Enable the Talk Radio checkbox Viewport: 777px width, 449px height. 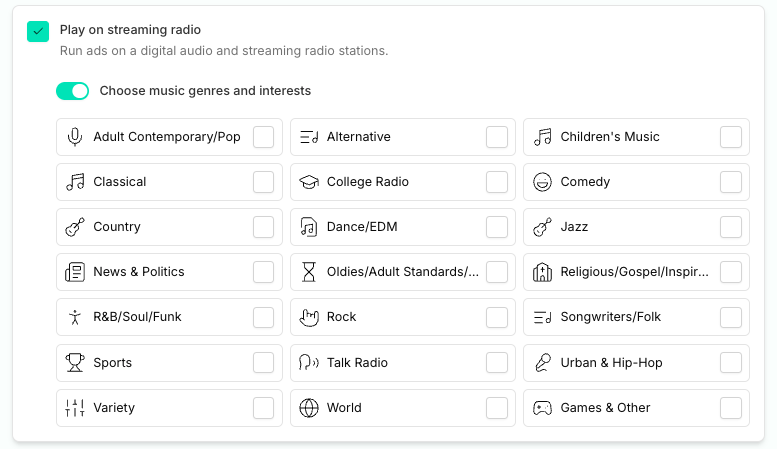pyautogui.click(x=497, y=363)
